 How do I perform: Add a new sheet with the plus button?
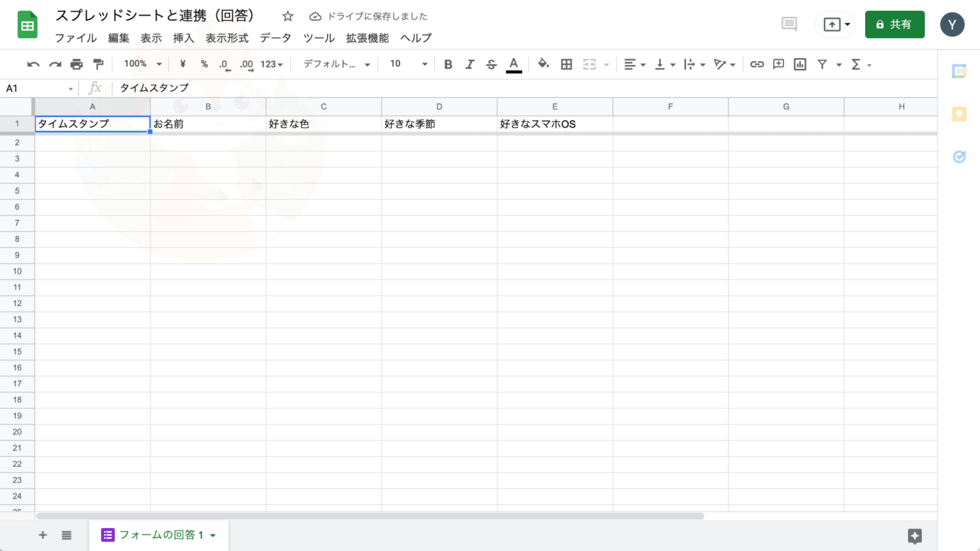(x=42, y=535)
